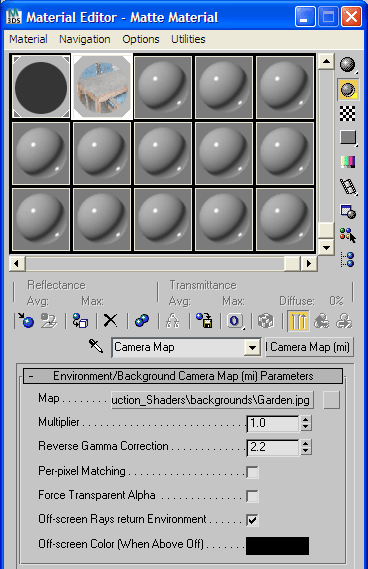Click the Make Preview filmstrip icon
This screenshot has width=368, height=569.
click(x=348, y=187)
